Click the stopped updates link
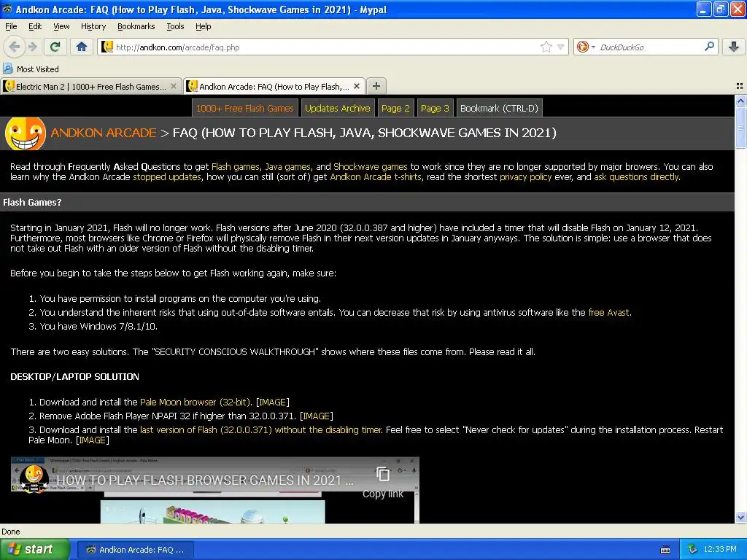This screenshot has height=560, width=747. [x=167, y=176]
